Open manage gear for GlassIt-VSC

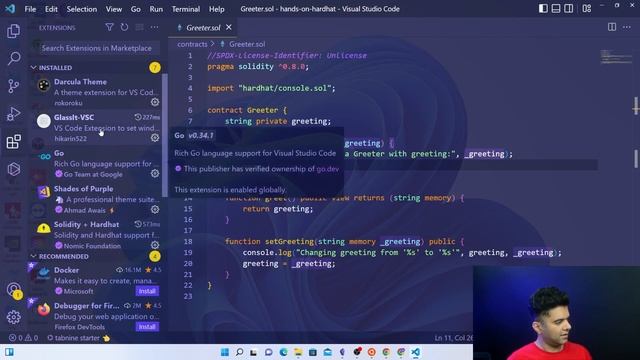pyautogui.click(x=155, y=138)
